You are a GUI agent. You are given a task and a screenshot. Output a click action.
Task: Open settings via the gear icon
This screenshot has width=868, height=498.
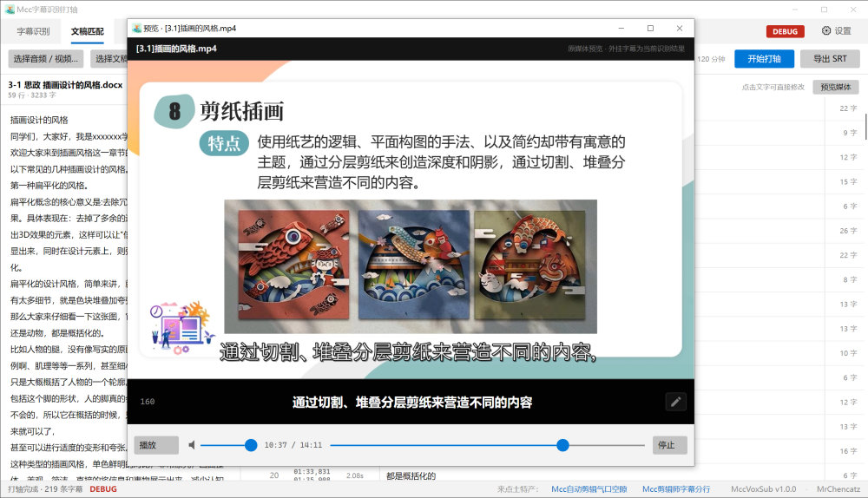point(826,31)
